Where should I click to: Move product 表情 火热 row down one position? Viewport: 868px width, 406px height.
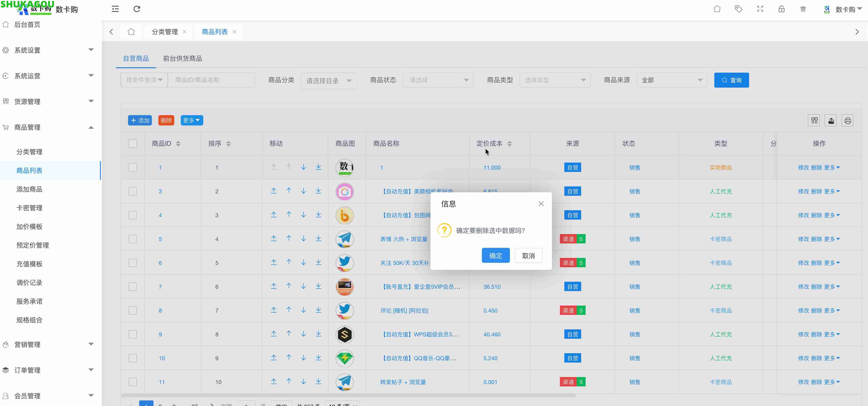pyautogui.click(x=304, y=239)
